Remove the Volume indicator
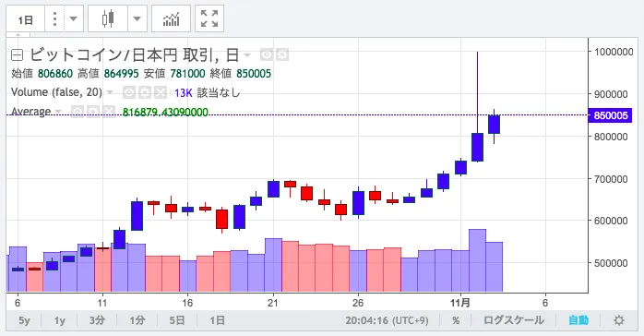Image resolution: width=644 pixels, height=336 pixels. (x=161, y=92)
